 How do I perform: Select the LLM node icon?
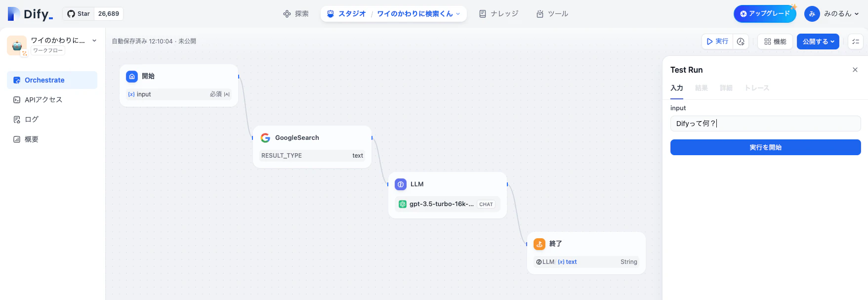point(401,184)
